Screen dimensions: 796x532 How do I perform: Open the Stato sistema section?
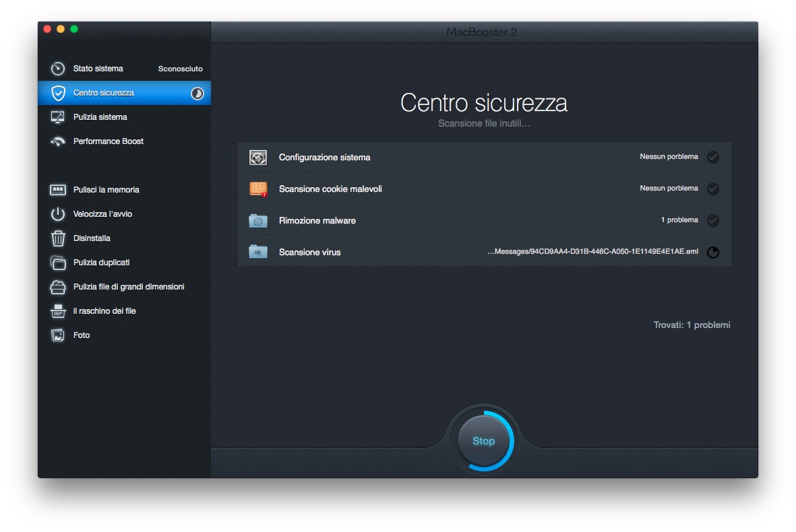click(x=125, y=69)
